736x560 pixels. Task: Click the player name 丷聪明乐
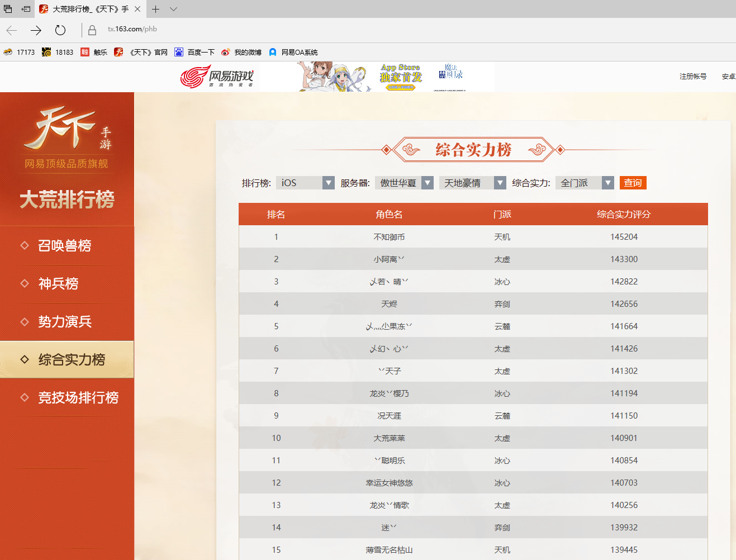(x=390, y=461)
